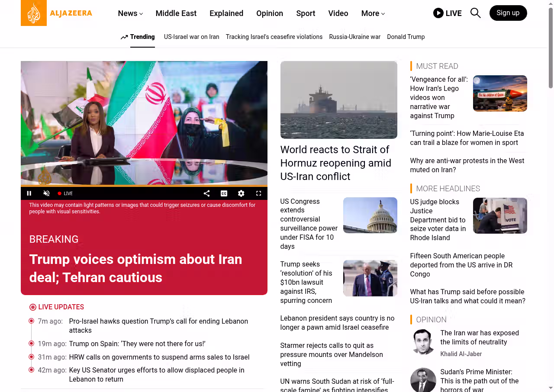
Task: Unmute the video player audio
Action: tap(46, 193)
